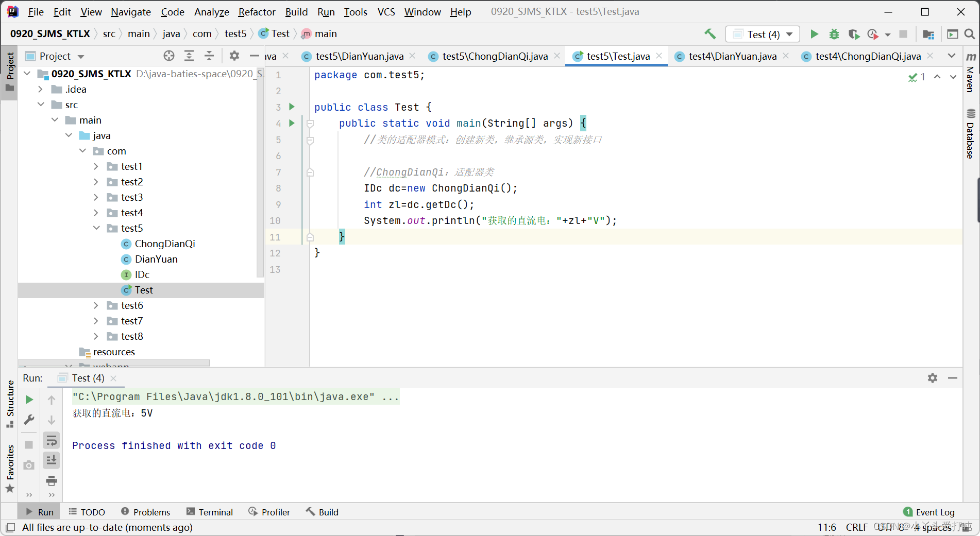The image size is (980, 536).
Task: Click the 11:6 cursor position indicator
Action: tap(826, 527)
